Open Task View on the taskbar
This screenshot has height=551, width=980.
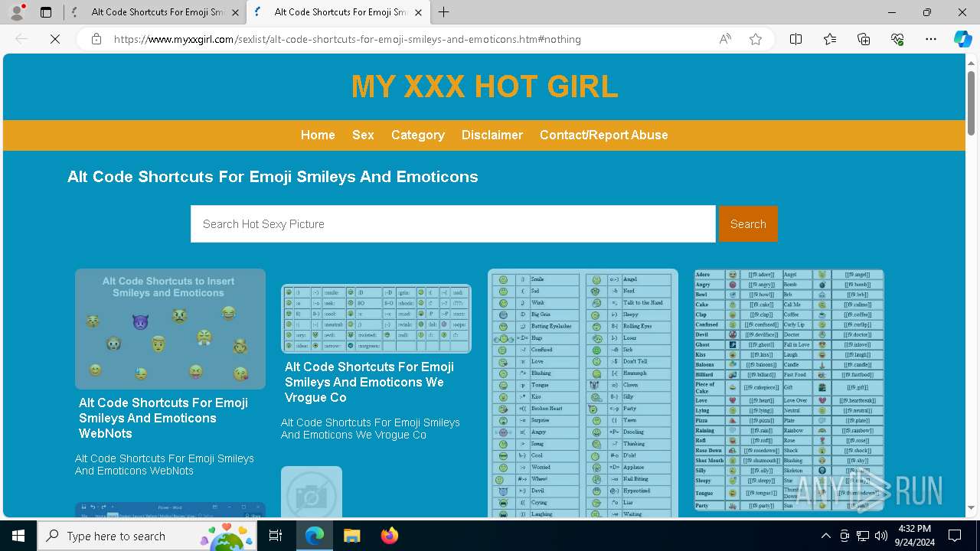[276, 536]
